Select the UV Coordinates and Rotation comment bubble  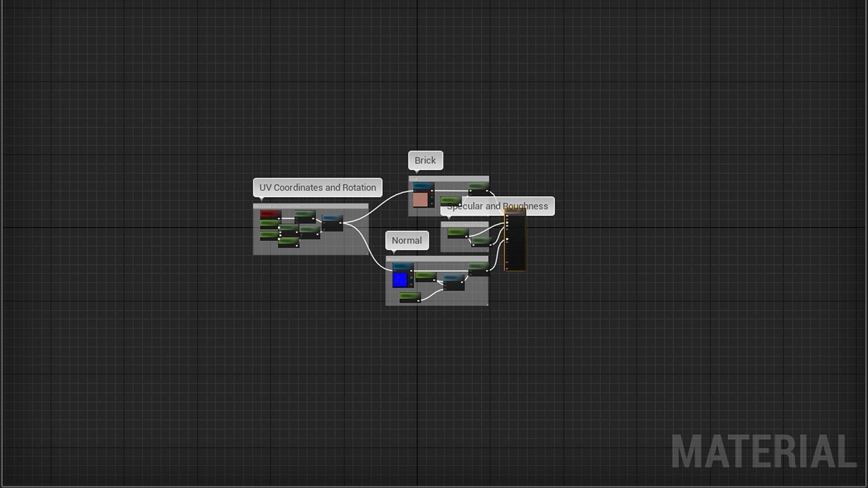point(317,188)
